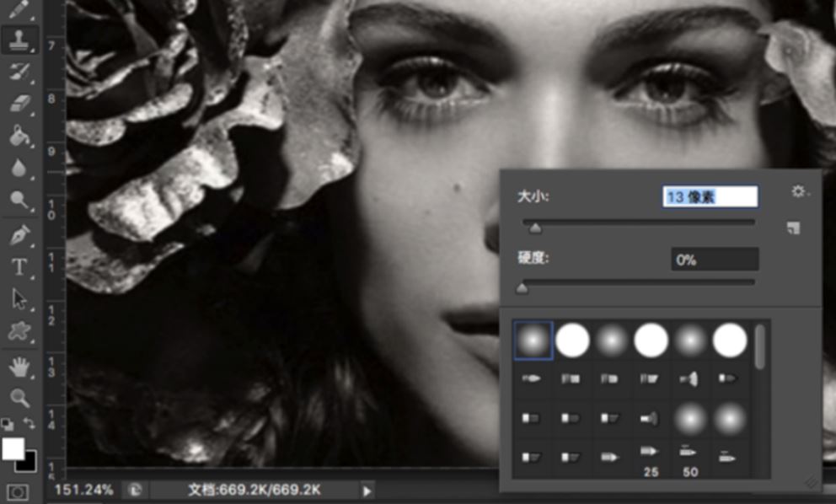
Task: Select the Pen tool
Action: click(x=19, y=233)
